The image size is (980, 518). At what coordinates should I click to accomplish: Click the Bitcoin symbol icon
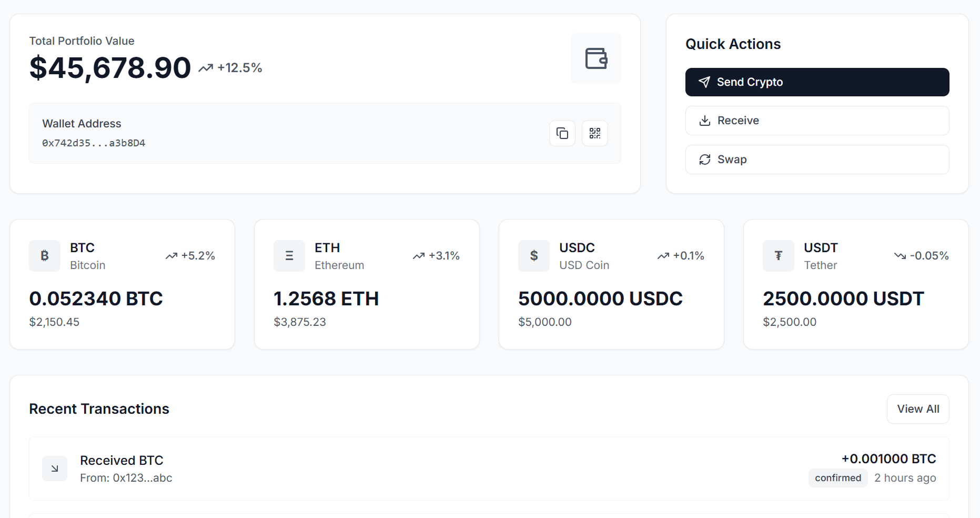(x=45, y=256)
